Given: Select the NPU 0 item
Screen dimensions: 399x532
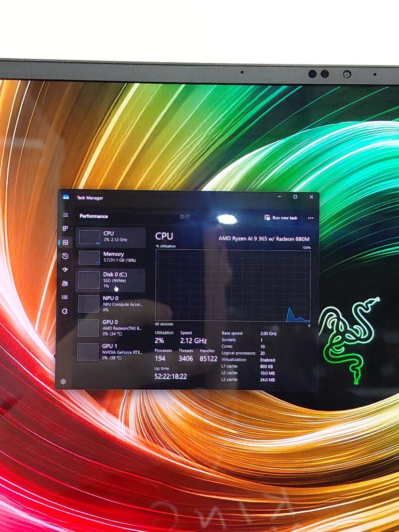Looking at the screenshot, I should click(110, 303).
